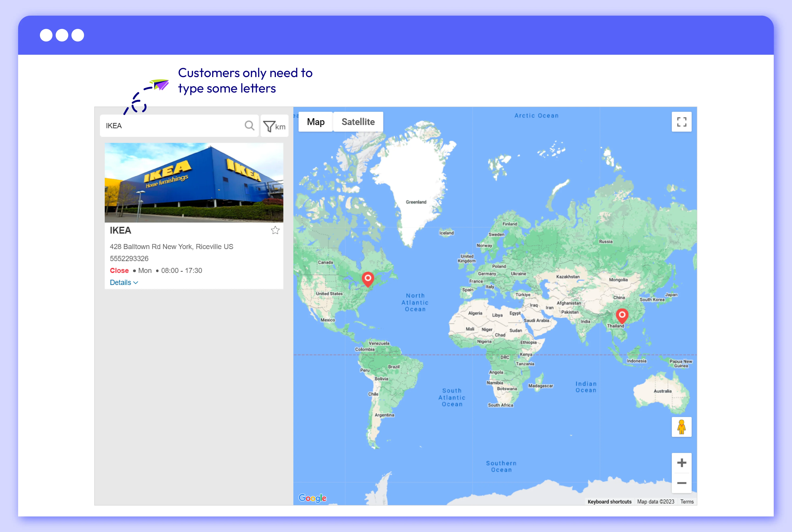Open the km distance filter
This screenshot has width=792, height=532.
pos(275,126)
